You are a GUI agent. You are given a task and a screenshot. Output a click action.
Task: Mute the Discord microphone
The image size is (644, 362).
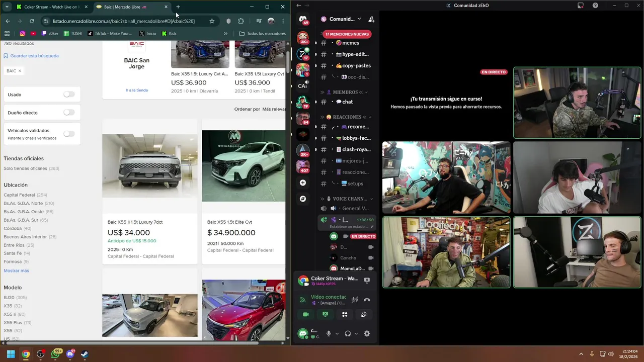[x=329, y=333]
